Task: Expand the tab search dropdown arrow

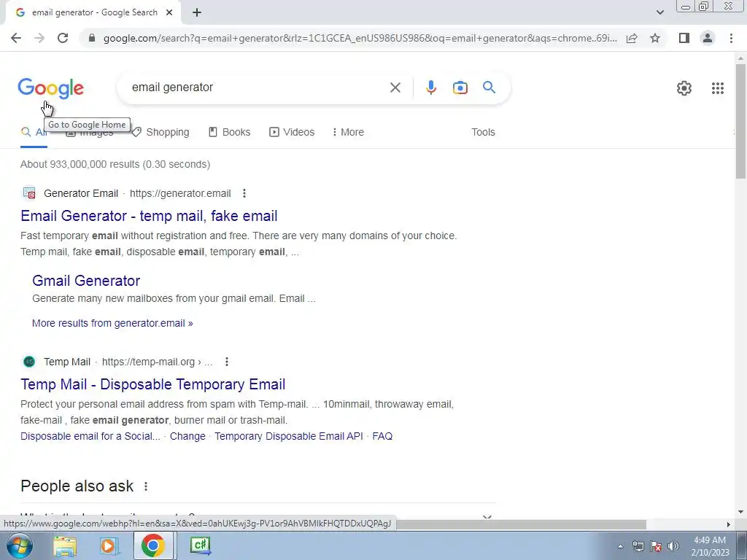Action: [659, 12]
